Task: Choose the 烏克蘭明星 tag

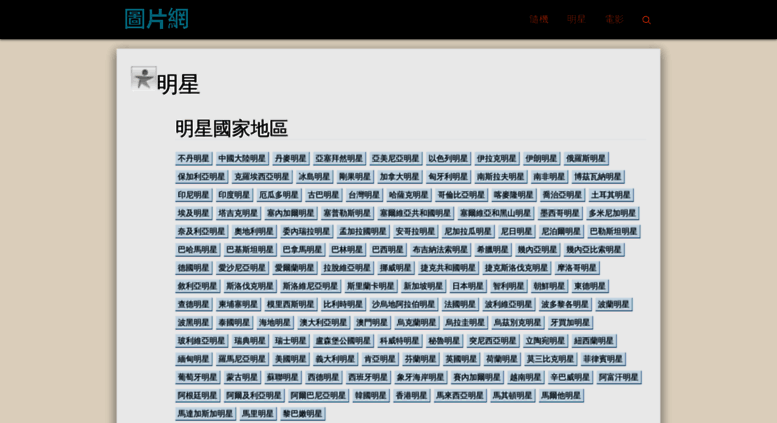Action: coord(417,323)
